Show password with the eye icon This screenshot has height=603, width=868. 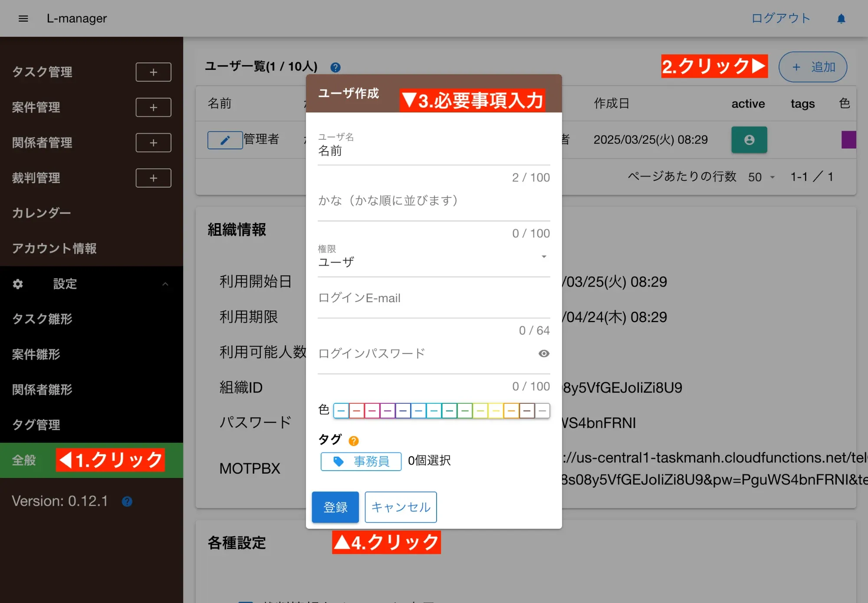pyautogui.click(x=543, y=353)
